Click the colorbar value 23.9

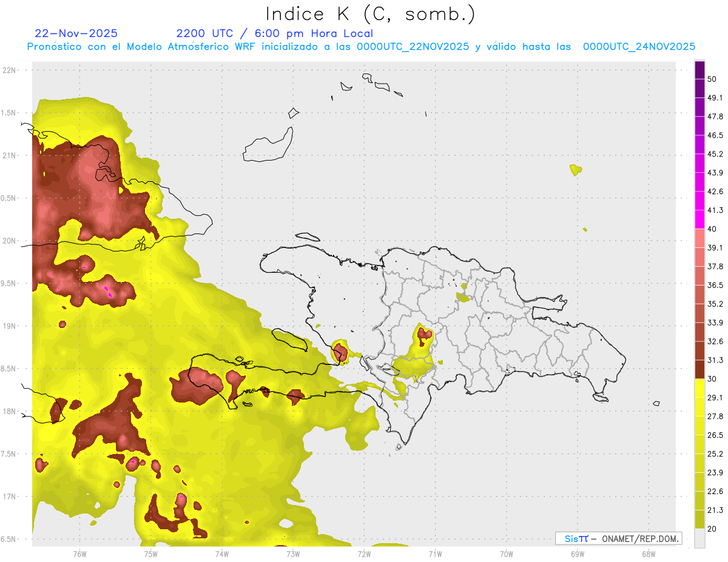pyautogui.click(x=715, y=473)
